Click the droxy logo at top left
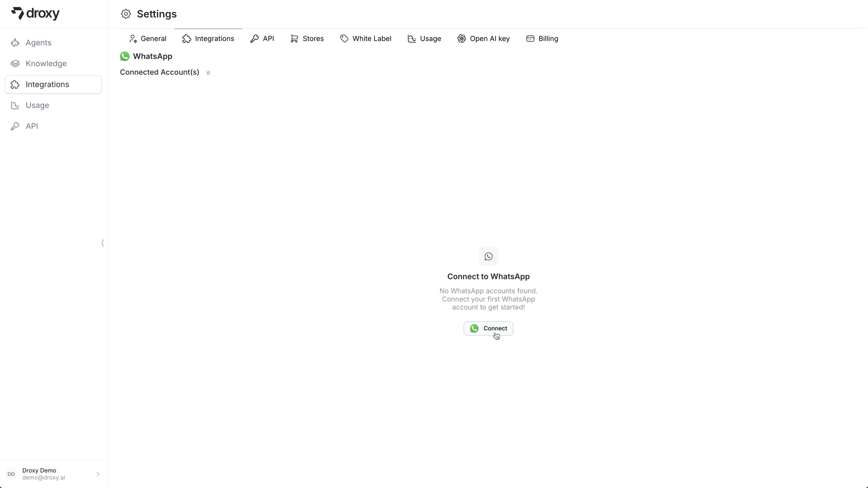This screenshot has height=488, width=868. (35, 14)
